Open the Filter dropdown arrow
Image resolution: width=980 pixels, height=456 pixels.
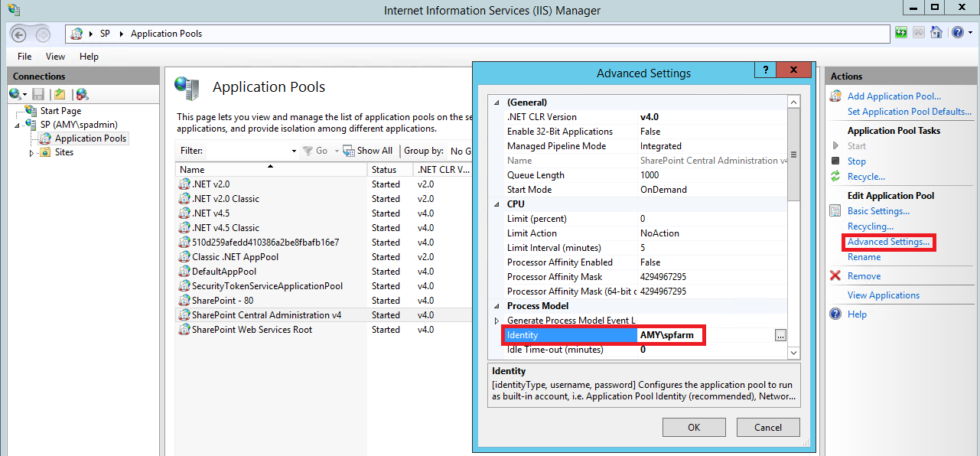click(x=294, y=151)
